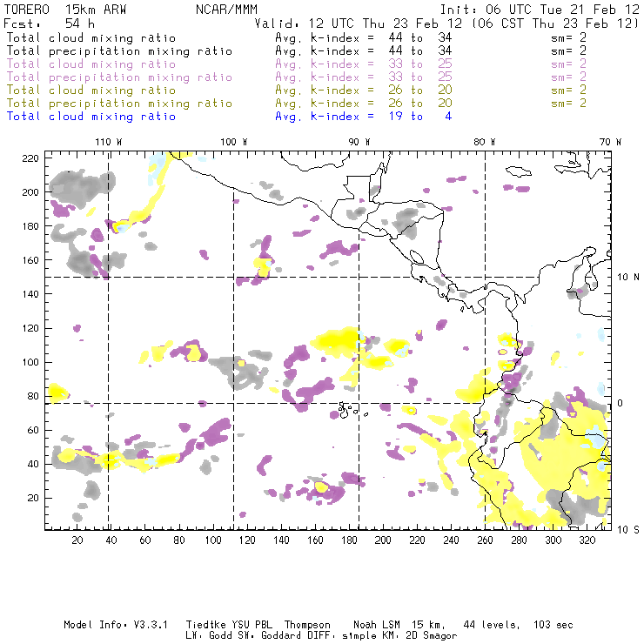Select the "0" equator latitude label
The height and width of the screenshot is (644, 644).
(621, 403)
